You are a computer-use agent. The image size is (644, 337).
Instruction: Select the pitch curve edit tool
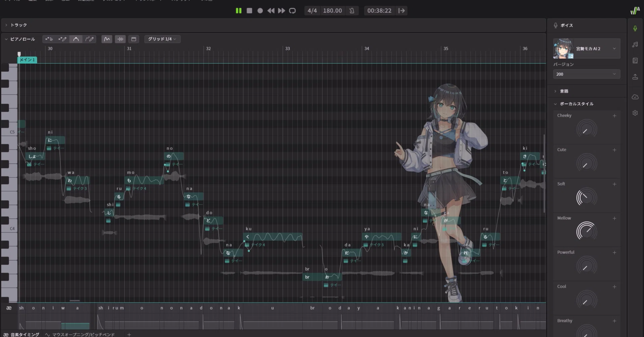76,39
